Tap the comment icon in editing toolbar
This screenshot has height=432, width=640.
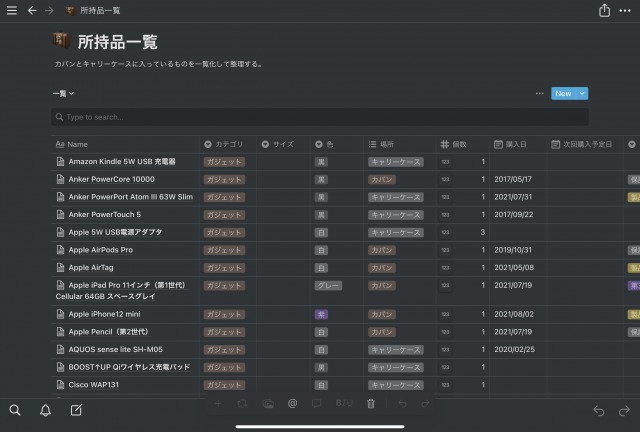point(316,403)
